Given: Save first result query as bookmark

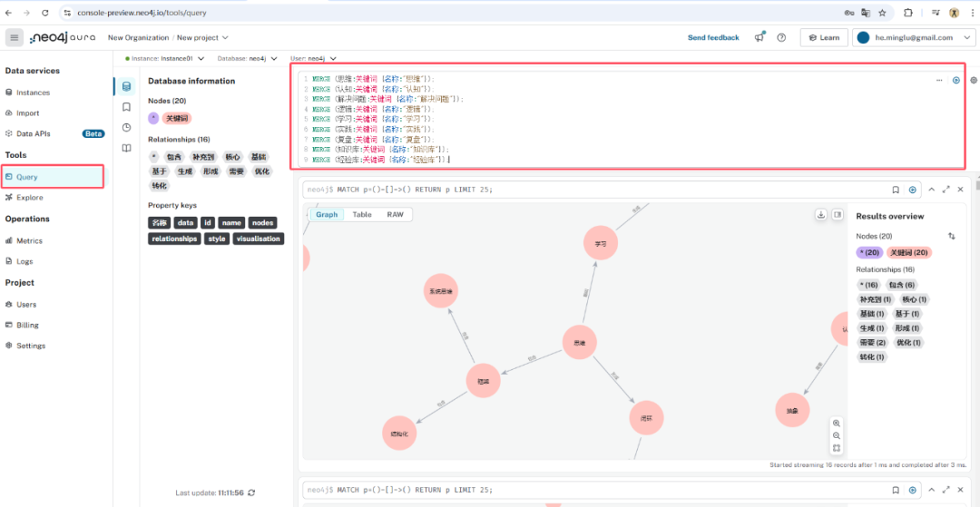Looking at the screenshot, I should click(896, 190).
